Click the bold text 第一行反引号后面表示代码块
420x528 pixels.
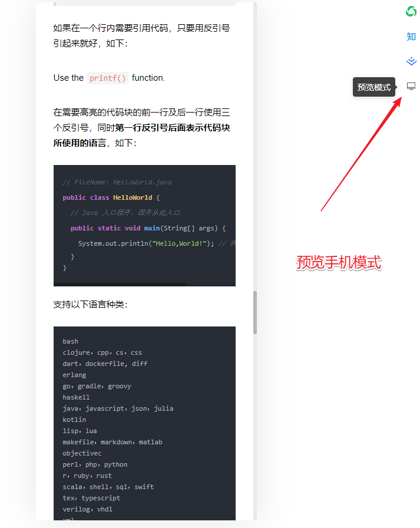click(x=173, y=128)
